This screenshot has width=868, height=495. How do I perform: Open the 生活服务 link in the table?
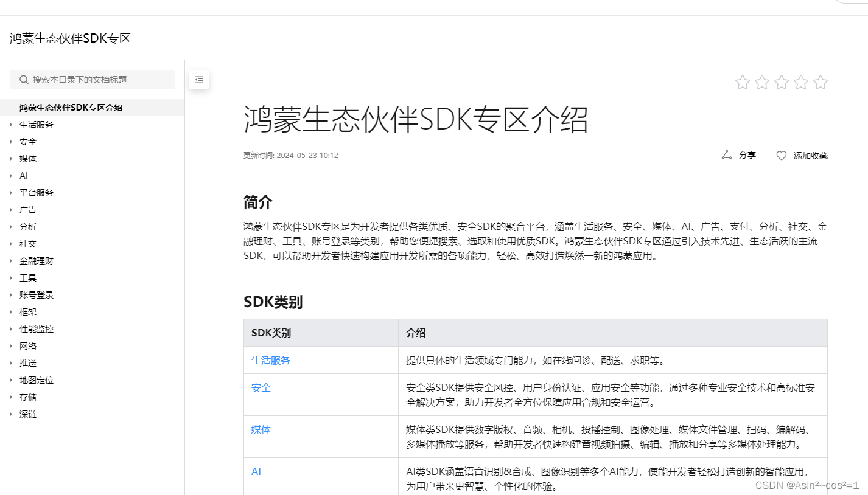point(271,360)
